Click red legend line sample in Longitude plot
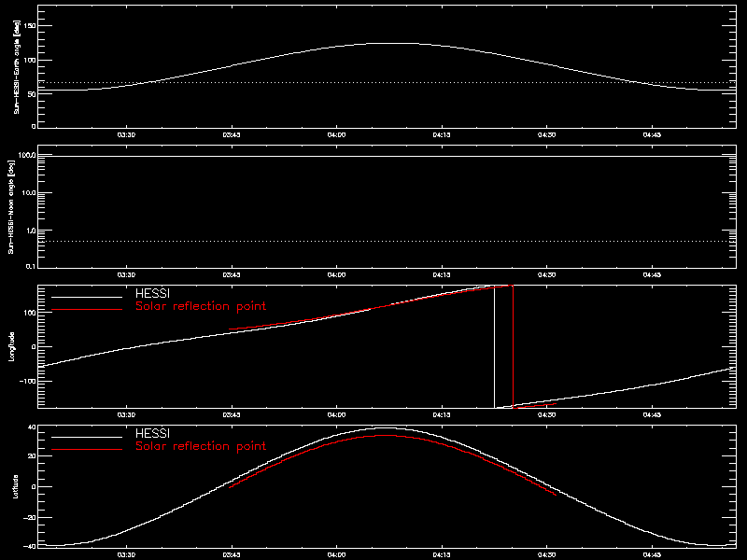The width and height of the screenshot is (747, 560). (x=87, y=310)
